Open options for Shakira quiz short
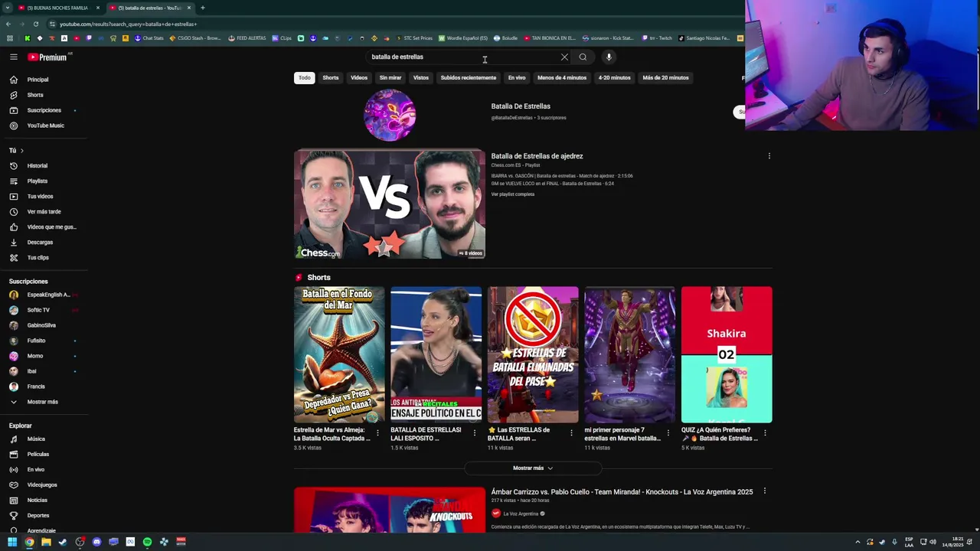Viewport: 980px width, 551px height. pyautogui.click(x=765, y=433)
